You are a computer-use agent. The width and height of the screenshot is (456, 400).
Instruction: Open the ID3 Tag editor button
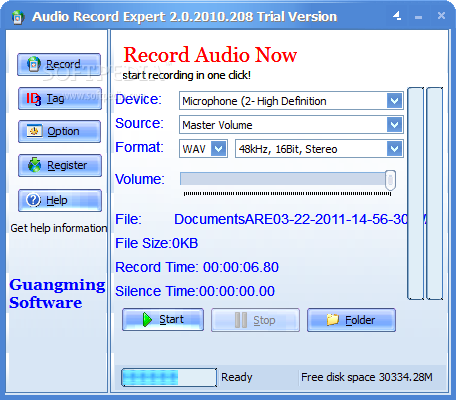click(60, 98)
